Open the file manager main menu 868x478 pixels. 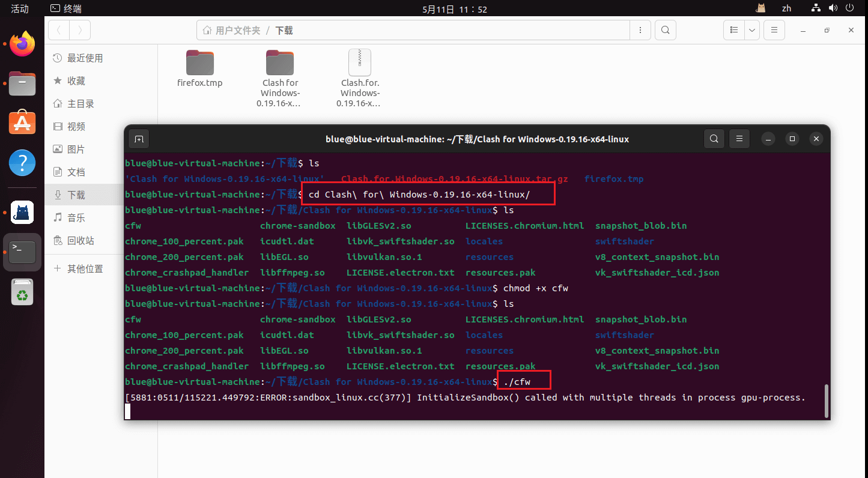click(x=774, y=30)
